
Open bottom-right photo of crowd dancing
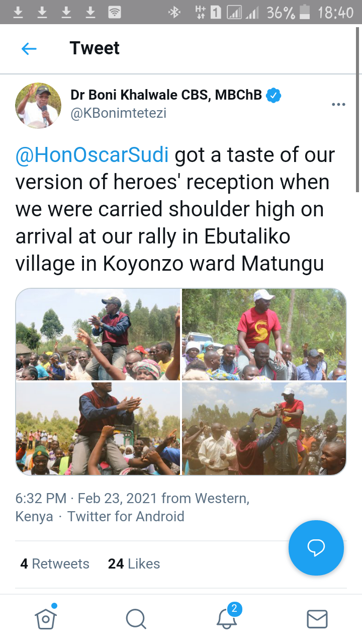pyautogui.click(x=264, y=429)
